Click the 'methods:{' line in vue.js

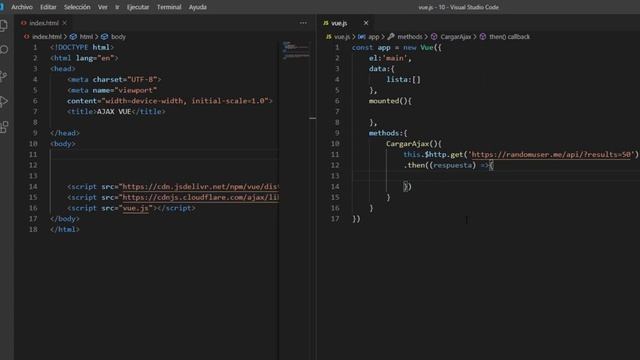(x=388, y=133)
